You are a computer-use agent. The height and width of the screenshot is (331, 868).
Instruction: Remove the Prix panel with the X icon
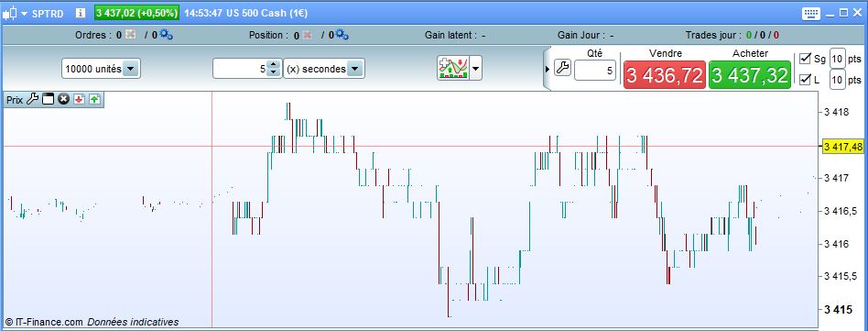pos(64,99)
